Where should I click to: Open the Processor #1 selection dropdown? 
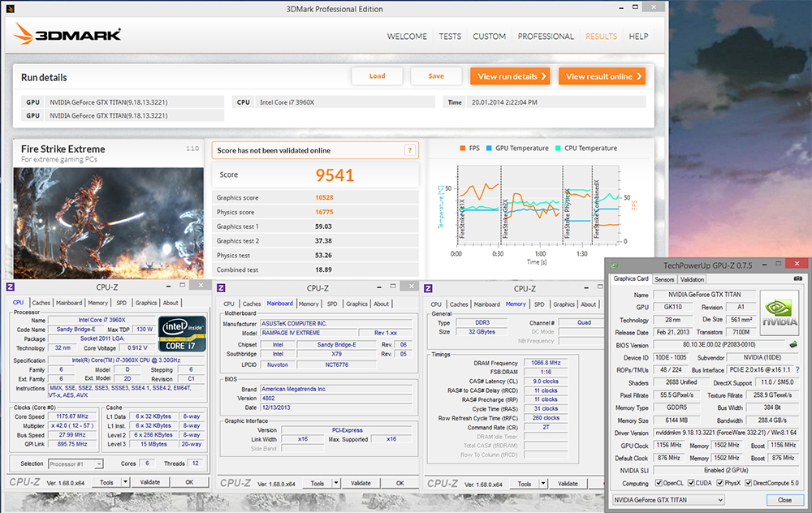76,463
